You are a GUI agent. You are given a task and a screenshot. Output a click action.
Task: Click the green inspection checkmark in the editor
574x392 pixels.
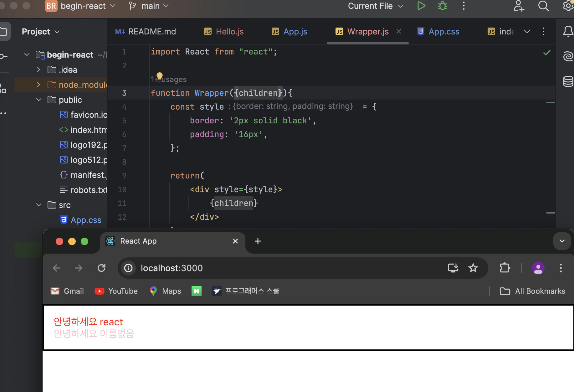pos(547,53)
